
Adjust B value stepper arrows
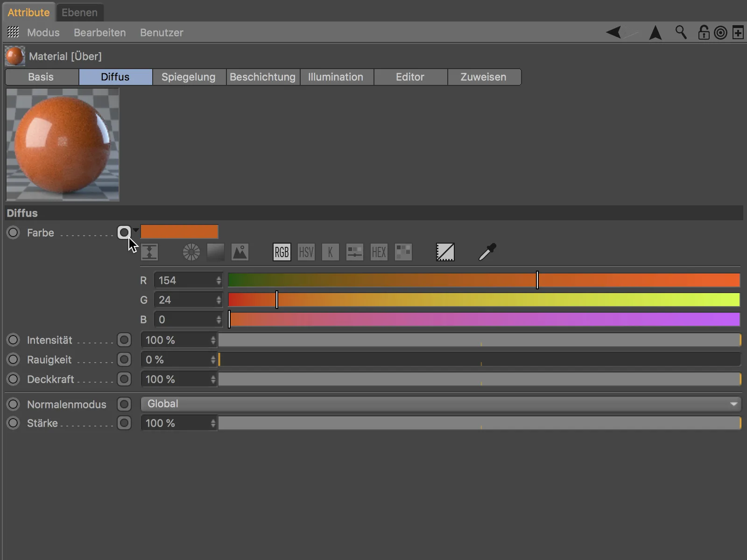[x=218, y=320]
